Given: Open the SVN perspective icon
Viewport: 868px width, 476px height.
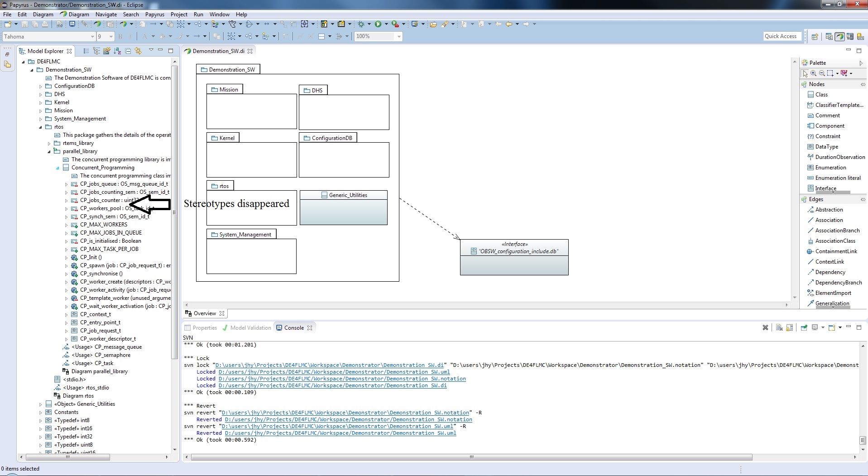Looking at the screenshot, I should (x=860, y=37).
